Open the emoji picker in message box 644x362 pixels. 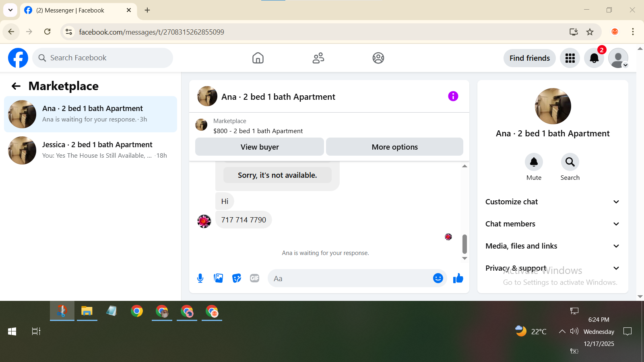[x=438, y=278]
